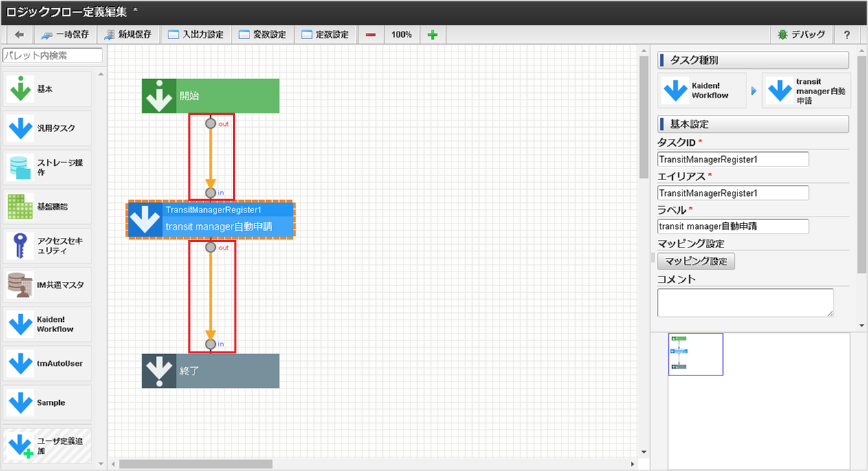Viewport: 868px width, 471px height.
Task: Click the in port of TransitManagerRegister1 node
Action: click(x=211, y=193)
